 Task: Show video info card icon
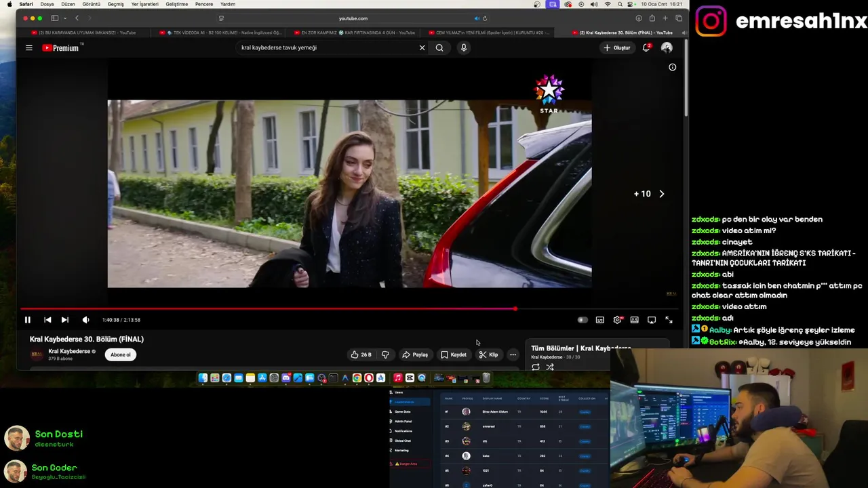pyautogui.click(x=673, y=67)
